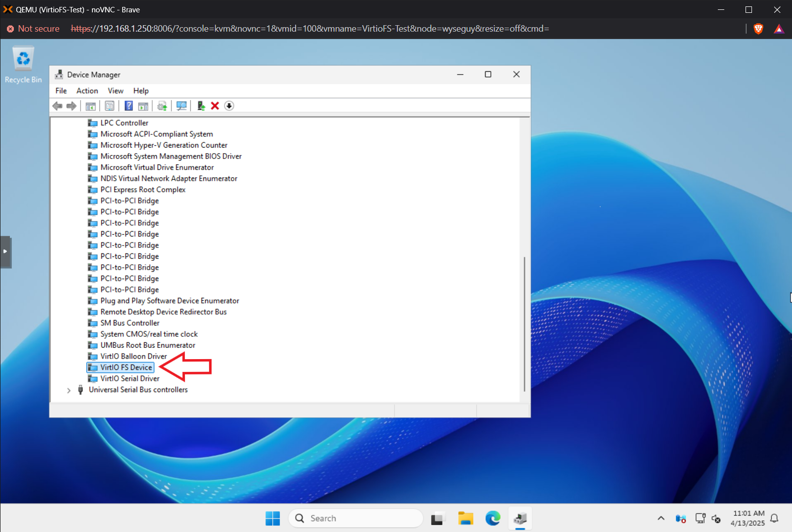Open Properties via the toolbar properties sheet icon

pos(110,106)
